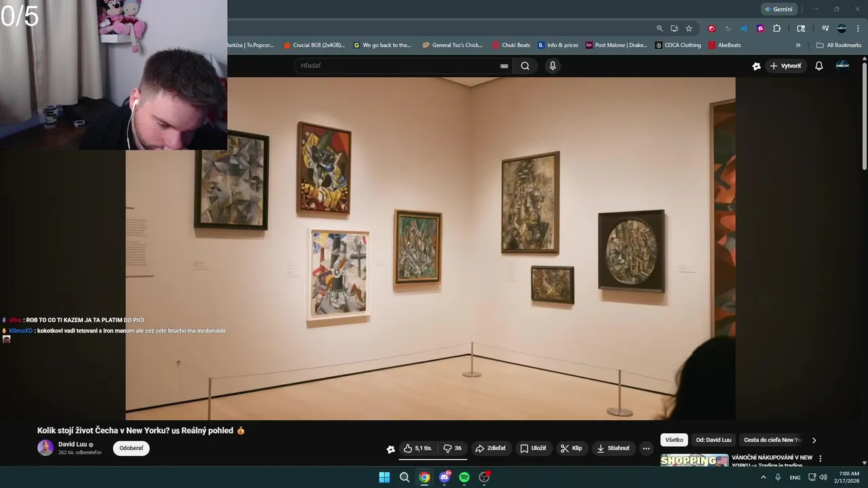868x488 pixels.
Task: Open the Chuki Beats bookmark
Action: pos(511,45)
